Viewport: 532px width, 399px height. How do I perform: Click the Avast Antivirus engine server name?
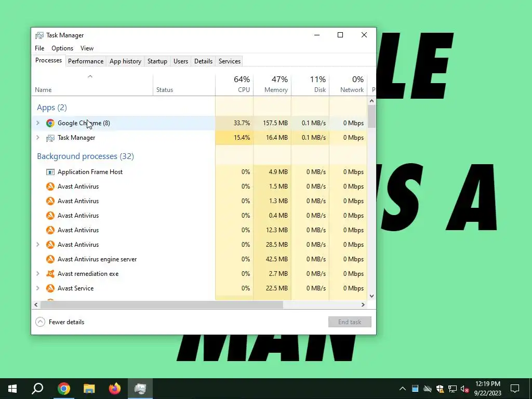click(97, 259)
